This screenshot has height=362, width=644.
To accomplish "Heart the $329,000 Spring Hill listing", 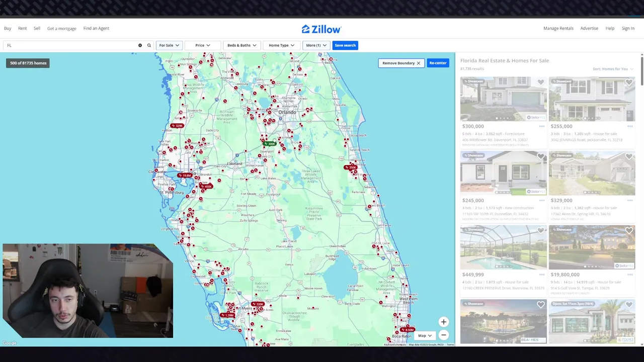I will 629,157.
